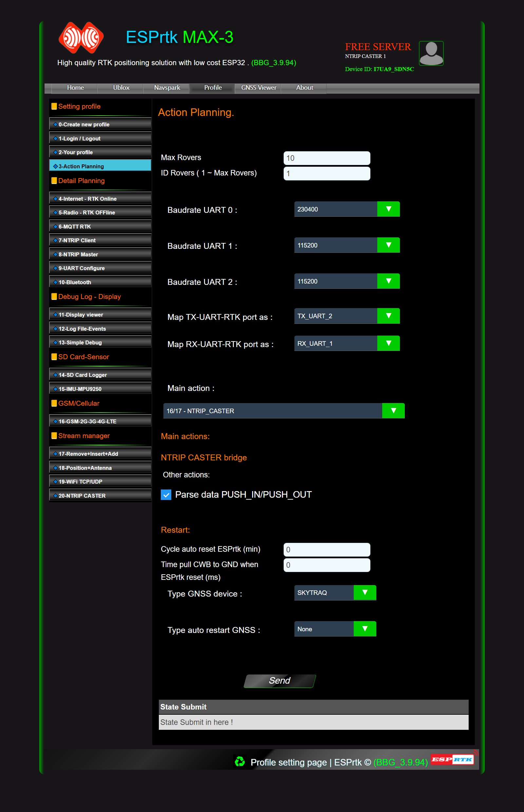The image size is (524, 812).
Task: Click the ESPRTK badge at bottom right
Action: 452,762
